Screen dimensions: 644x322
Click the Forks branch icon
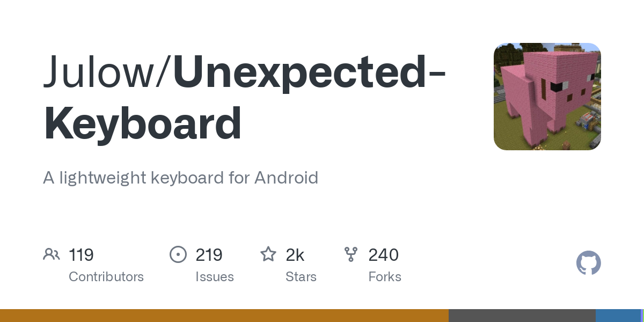[x=351, y=254]
